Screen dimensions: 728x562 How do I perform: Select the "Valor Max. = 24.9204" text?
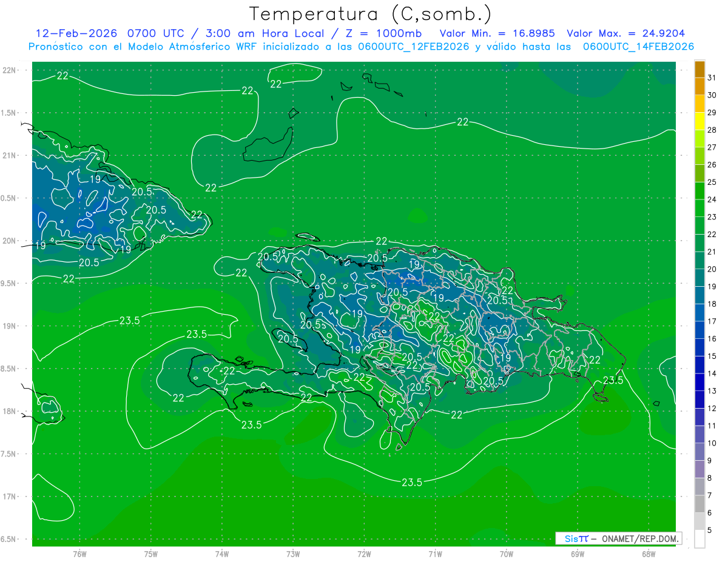[x=625, y=33]
